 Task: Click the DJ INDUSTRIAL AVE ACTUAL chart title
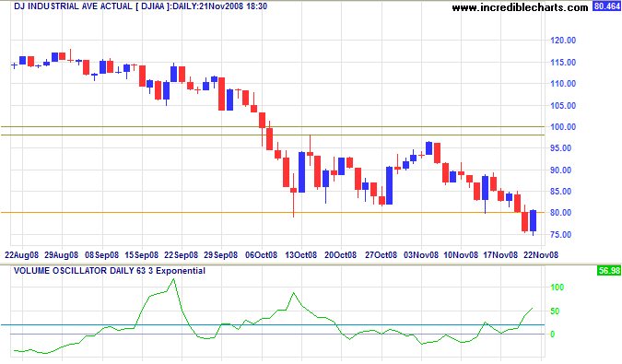[x=140, y=6]
